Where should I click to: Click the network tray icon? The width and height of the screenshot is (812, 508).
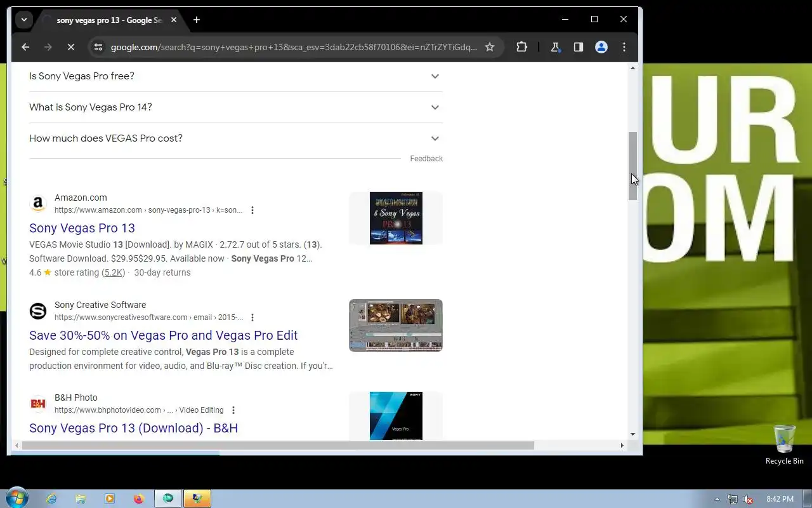[733, 499]
